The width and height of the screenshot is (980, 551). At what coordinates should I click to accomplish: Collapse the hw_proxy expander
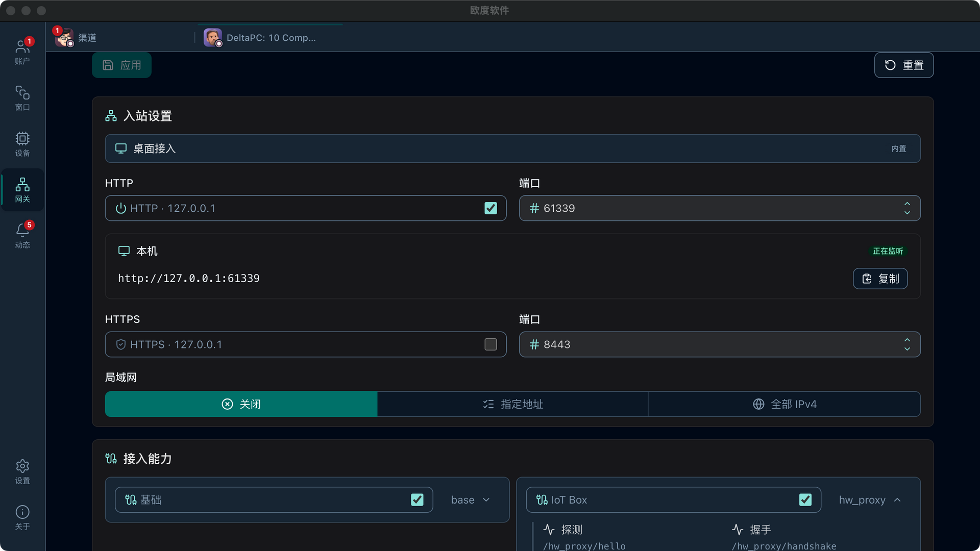(870, 500)
